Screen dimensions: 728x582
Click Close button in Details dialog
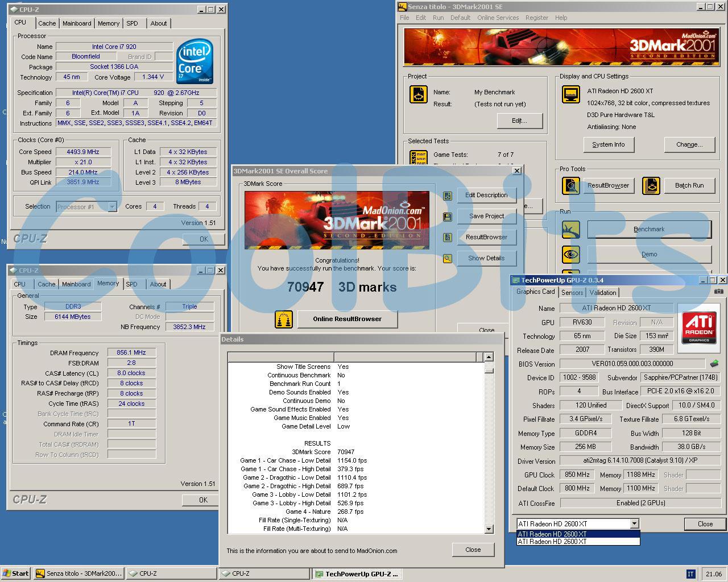473,550
